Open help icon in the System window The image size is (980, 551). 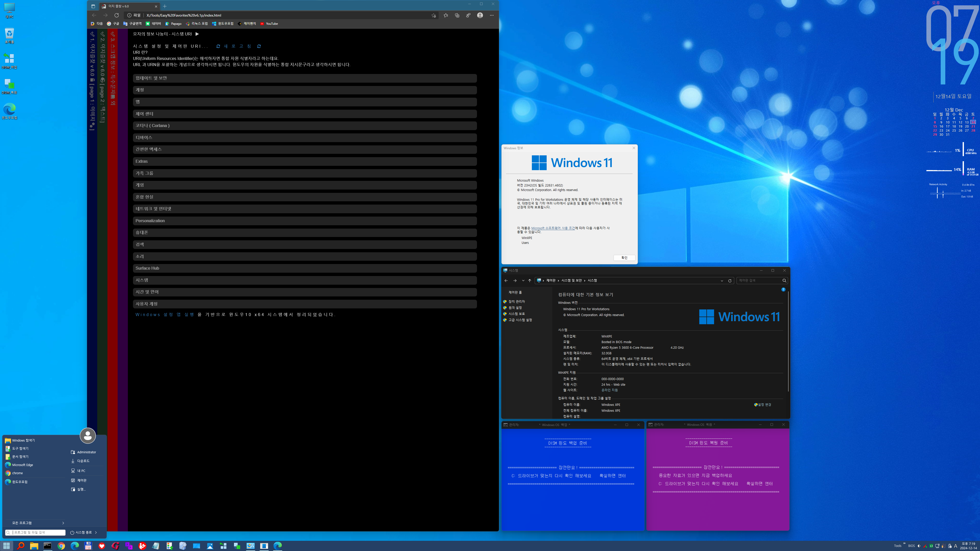pos(783,289)
